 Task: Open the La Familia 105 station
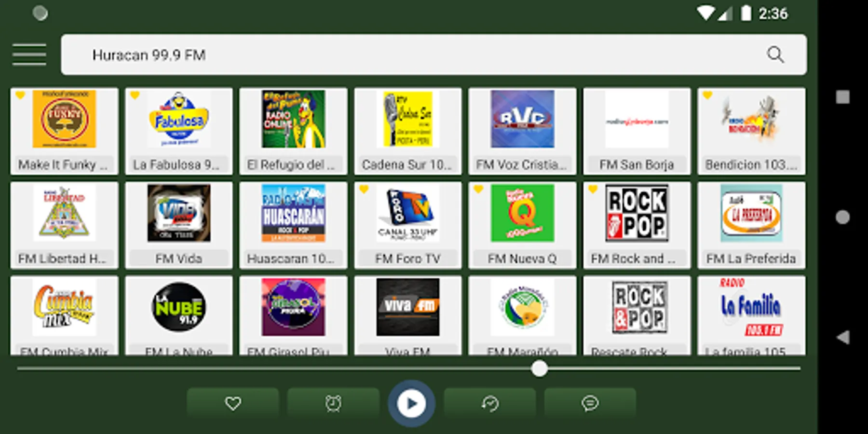point(751,316)
